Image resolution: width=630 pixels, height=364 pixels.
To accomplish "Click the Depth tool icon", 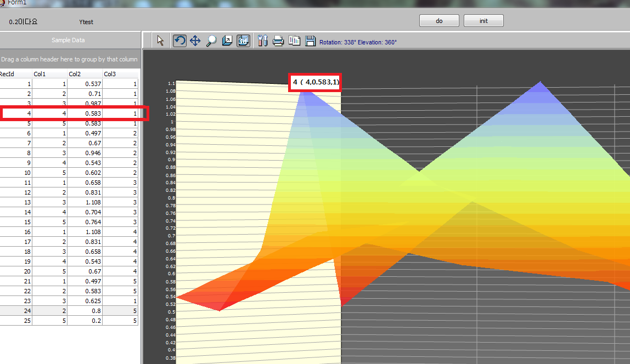I will (227, 41).
